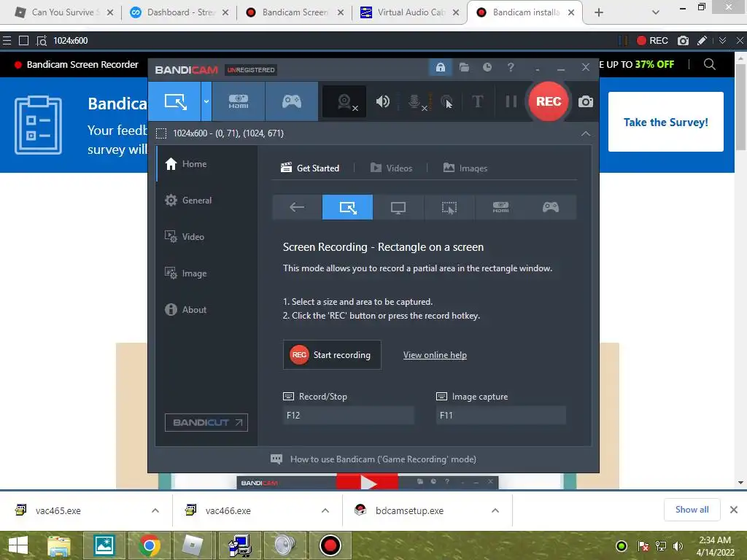The width and height of the screenshot is (747, 560).
Task: Click Take the Survey! button
Action: [665, 122]
